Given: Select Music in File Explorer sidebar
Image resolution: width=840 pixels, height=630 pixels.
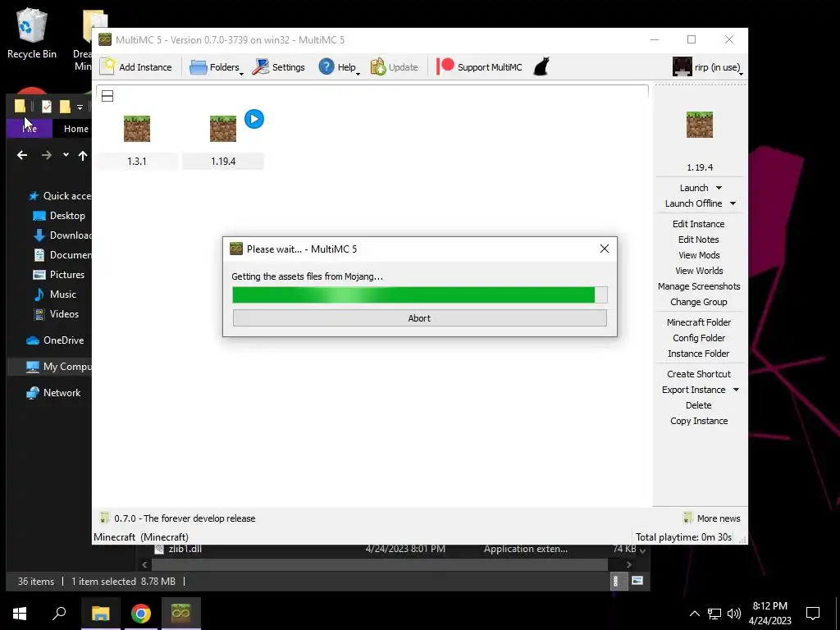Looking at the screenshot, I should click(x=55, y=294).
